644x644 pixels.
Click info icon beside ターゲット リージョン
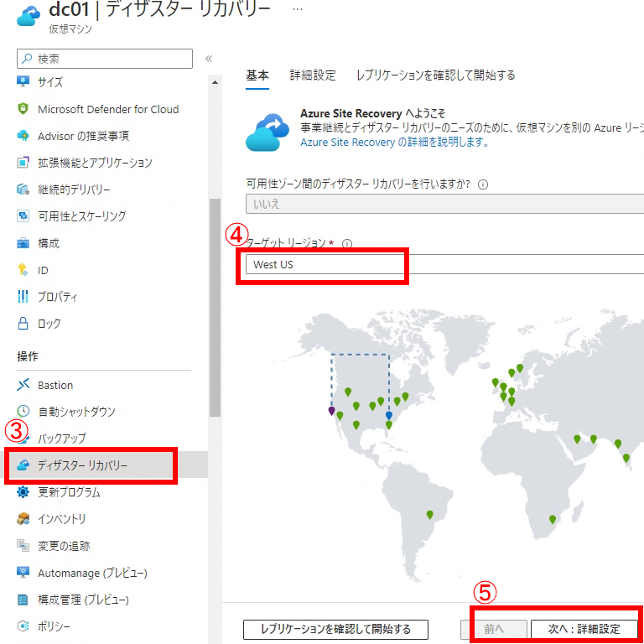click(x=347, y=243)
